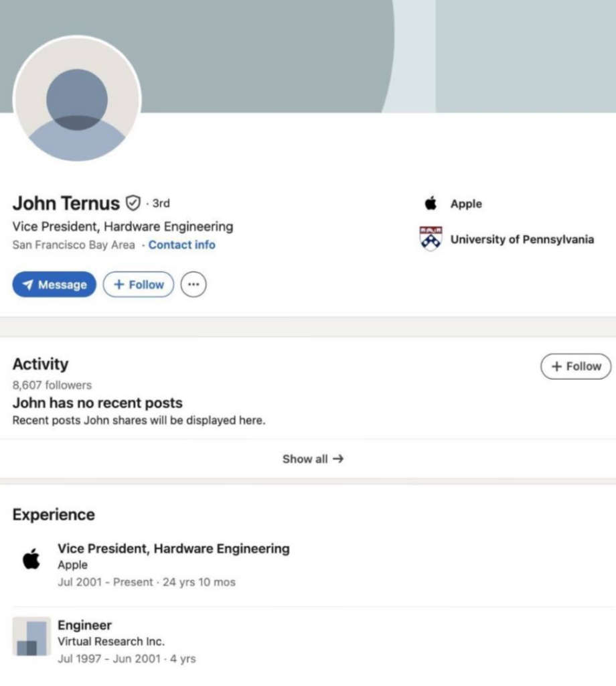Screen dimensions: 616x686
Task: Click the verified shield badge beside the name
Action: click(x=133, y=202)
